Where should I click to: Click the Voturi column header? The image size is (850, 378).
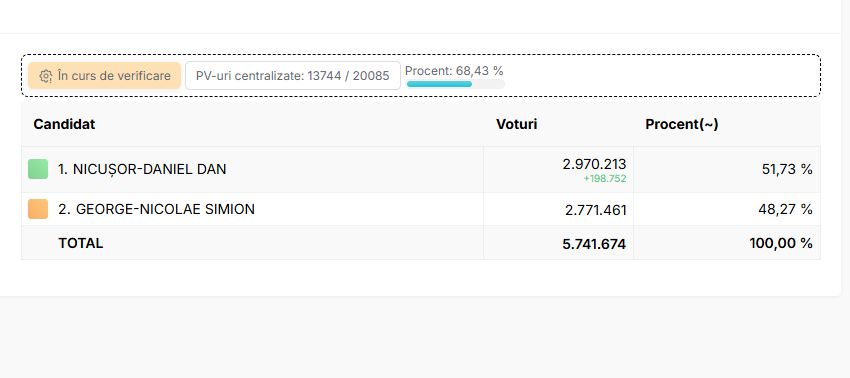pyautogui.click(x=517, y=124)
